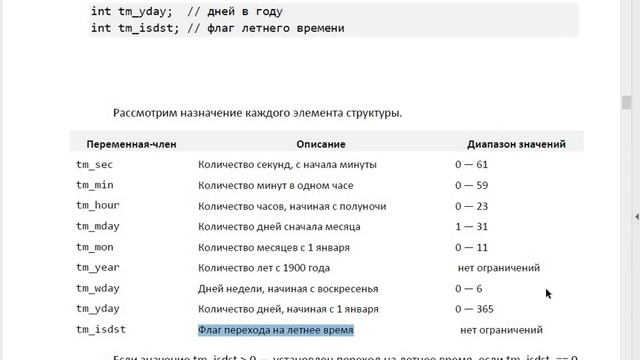Click the tm_yday table cell

click(x=98, y=309)
